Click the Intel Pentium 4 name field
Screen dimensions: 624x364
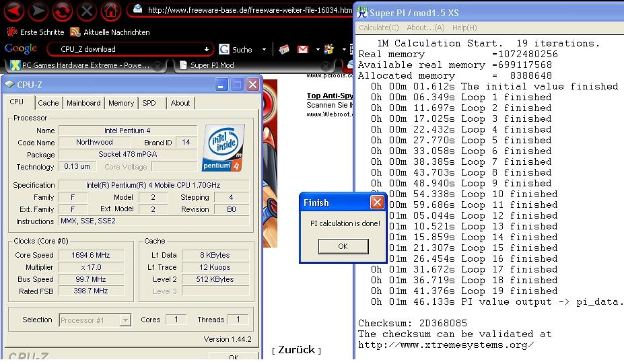point(128,131)
